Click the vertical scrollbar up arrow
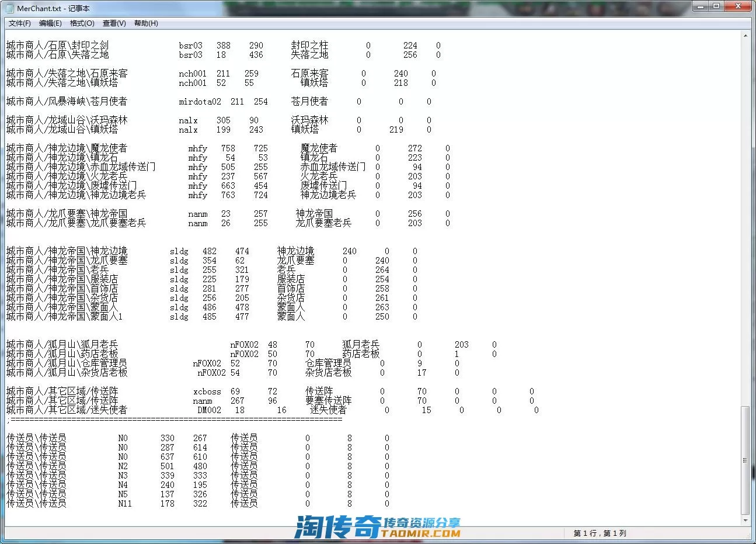This screenshot has width=756, height=544. [x=745, y=36]
